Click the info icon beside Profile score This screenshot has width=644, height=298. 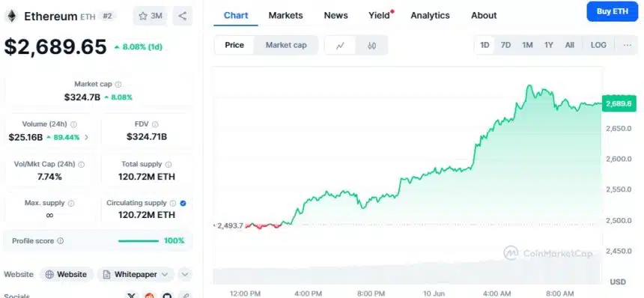[x=61, y=241]
